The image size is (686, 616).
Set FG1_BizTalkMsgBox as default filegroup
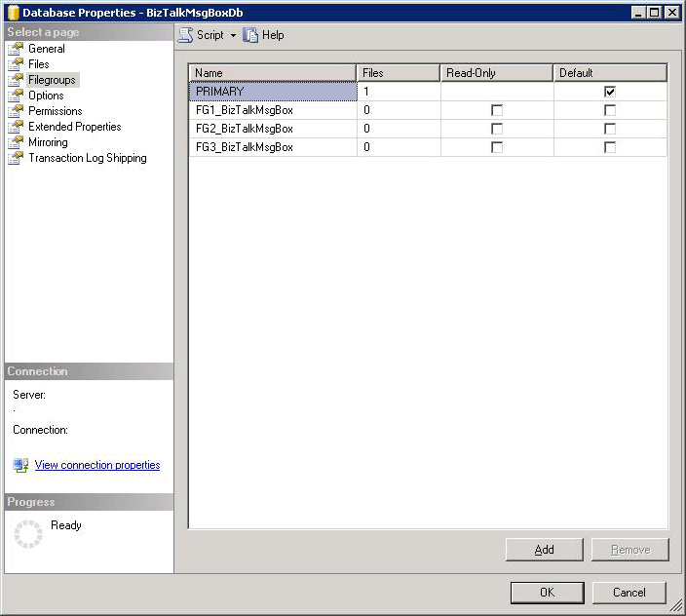610,110
